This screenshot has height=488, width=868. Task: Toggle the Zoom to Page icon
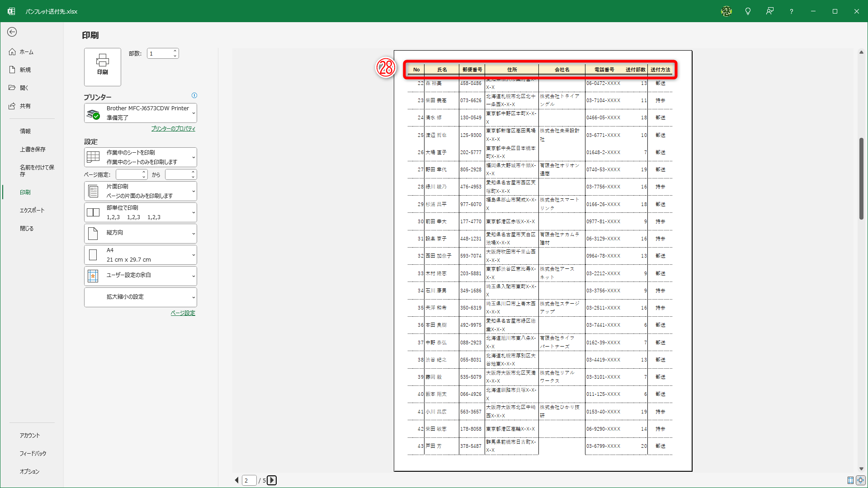click(x=860, y=480)
